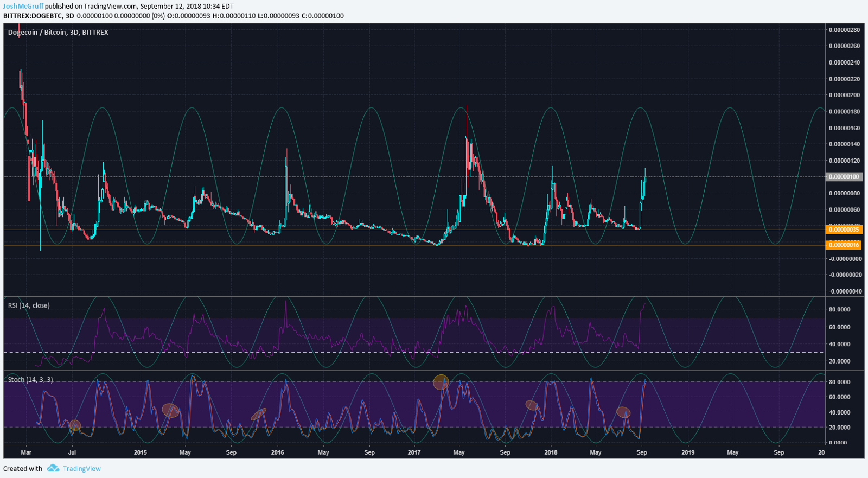Select the Dogecoin / Bitcoin chart title

pos(58,33)
